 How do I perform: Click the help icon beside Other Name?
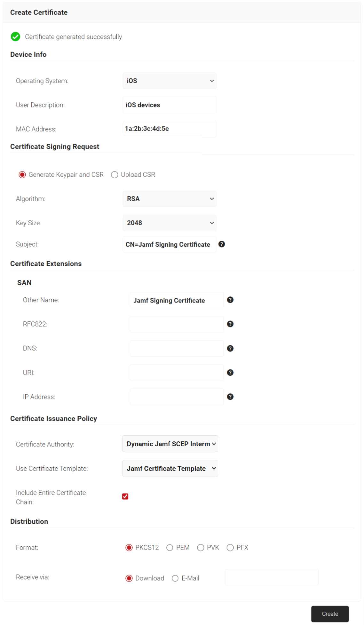tap(230, 300)
